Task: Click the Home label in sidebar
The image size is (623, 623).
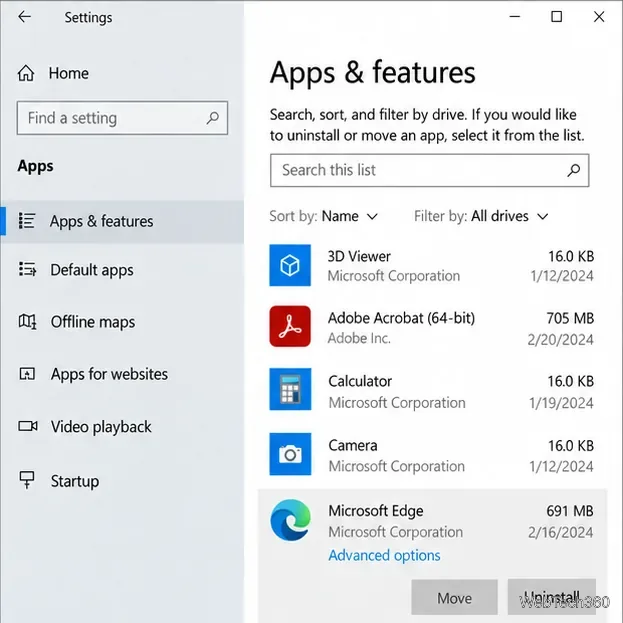Action: (69, 73)
